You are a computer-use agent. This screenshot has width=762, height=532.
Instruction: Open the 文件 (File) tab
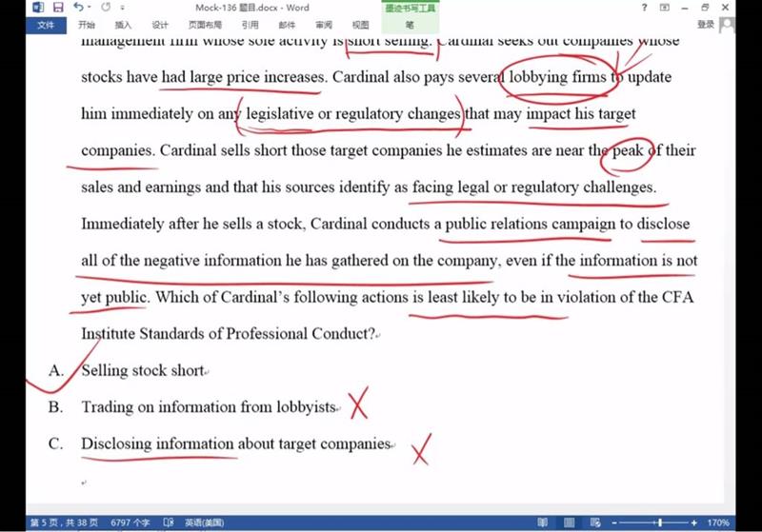46,26
